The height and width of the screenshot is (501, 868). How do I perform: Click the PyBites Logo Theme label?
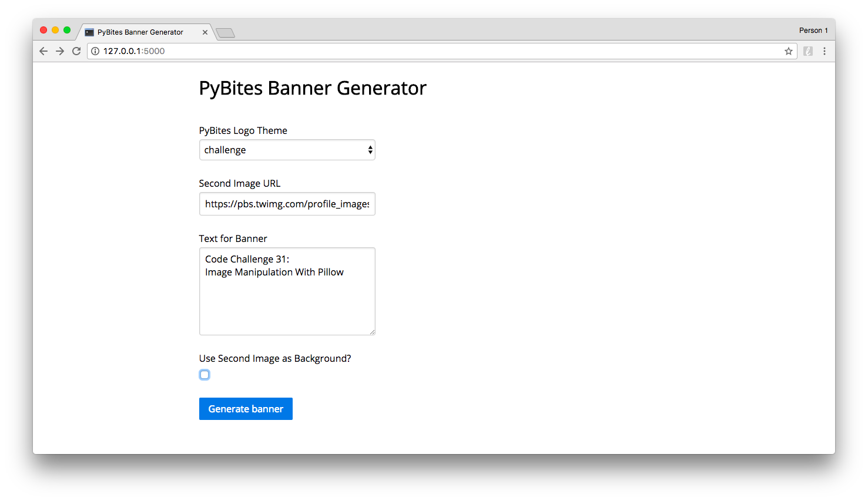click(243, 130)
